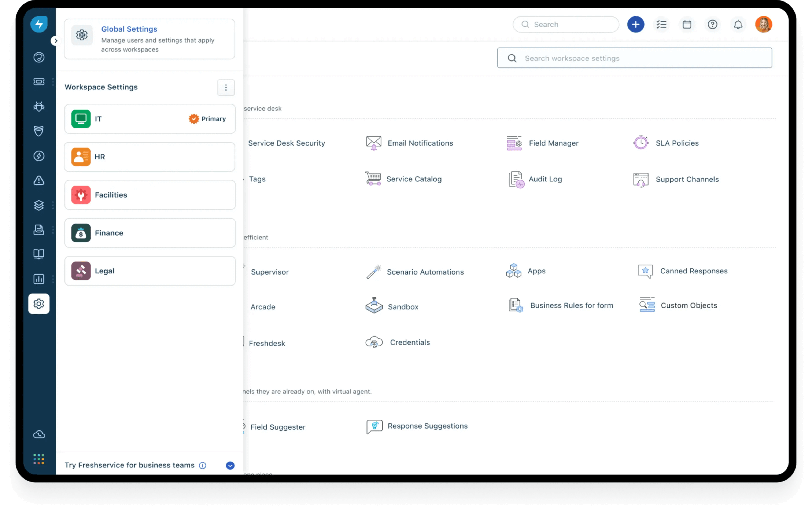Image resolution: width=812 pixels, height=514 pixels.
Task: Toggle notifications bell icon
Action: tap(738, 24)
